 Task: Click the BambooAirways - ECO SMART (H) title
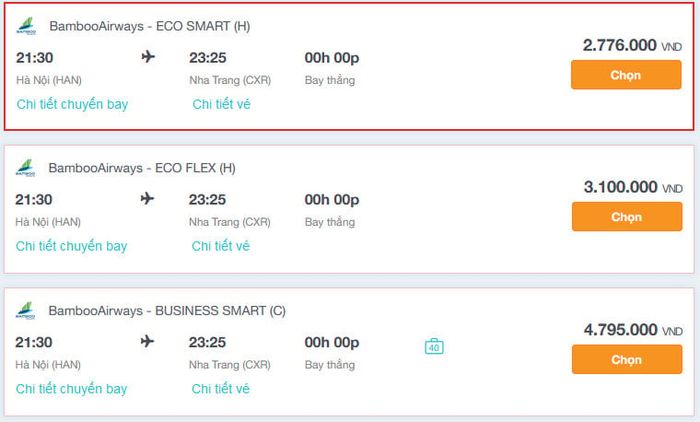150,26
